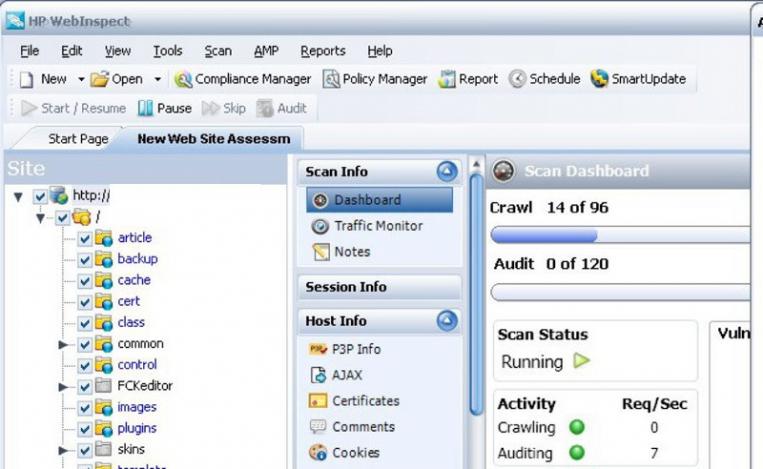Uncheck the article folder checkbox
The height and width of the screenshot is (469, 763).
[85, 238]
